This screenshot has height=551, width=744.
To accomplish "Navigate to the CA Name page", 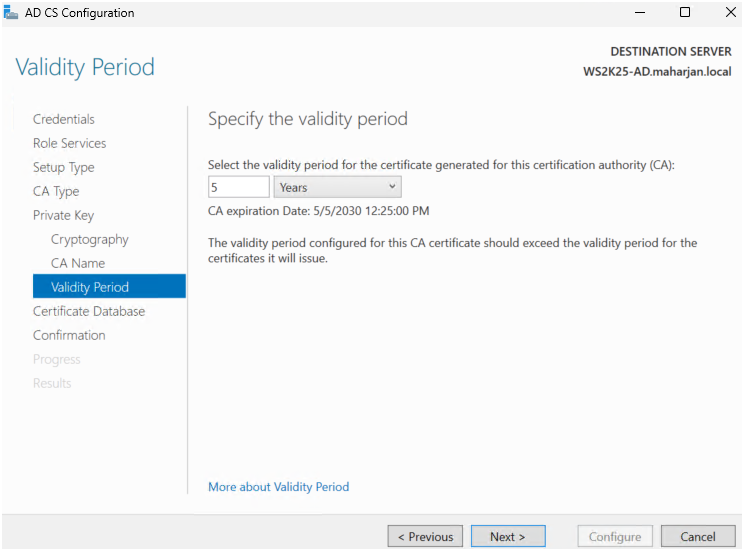I will 78,263.
